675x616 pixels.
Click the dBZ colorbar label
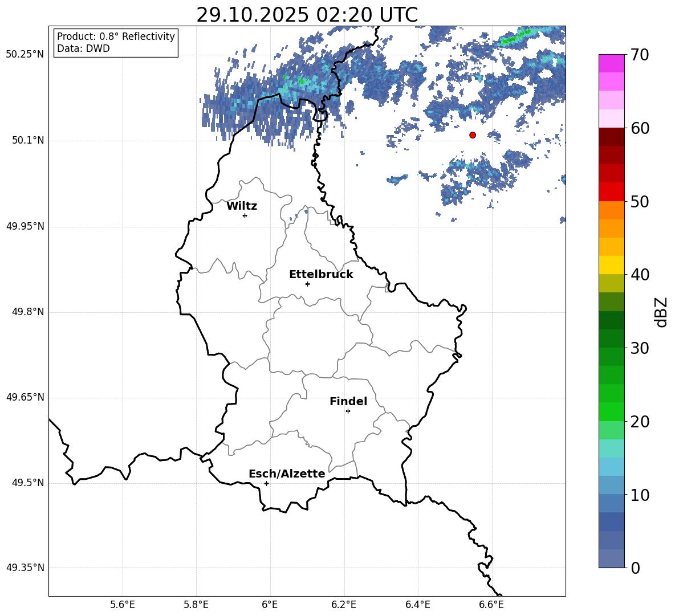click(x=661, y=312)
